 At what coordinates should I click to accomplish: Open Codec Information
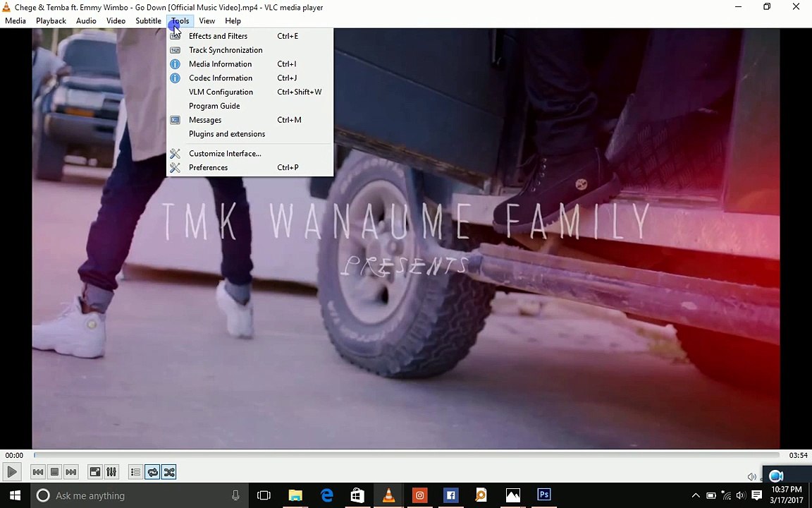[x=250, y=78]
